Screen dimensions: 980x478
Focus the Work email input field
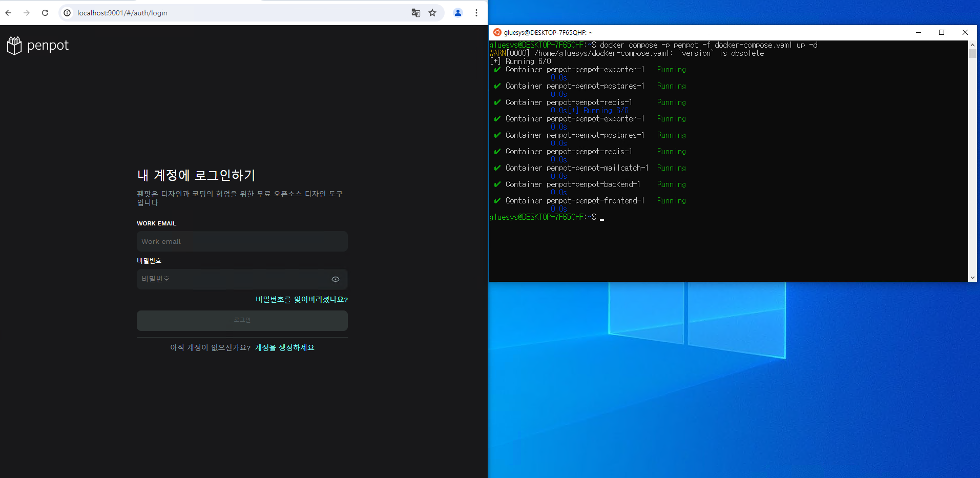coord(242,241)
